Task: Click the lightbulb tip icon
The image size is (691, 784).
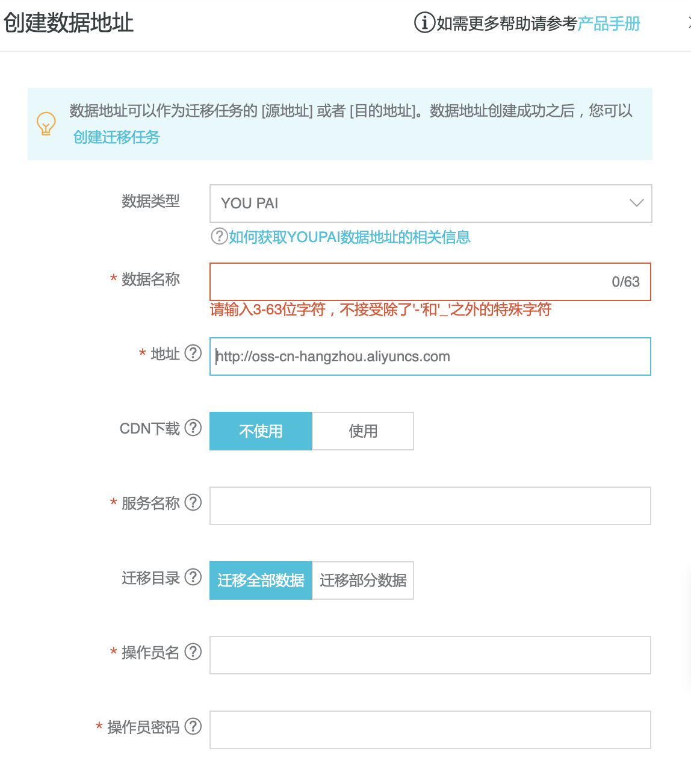Action: (x=46, y=124)
